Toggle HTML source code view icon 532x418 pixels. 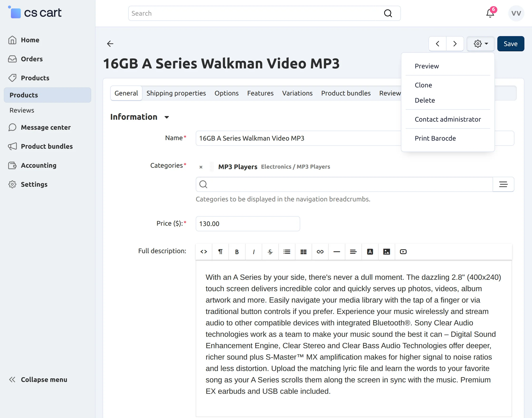(x=204, y=252)
